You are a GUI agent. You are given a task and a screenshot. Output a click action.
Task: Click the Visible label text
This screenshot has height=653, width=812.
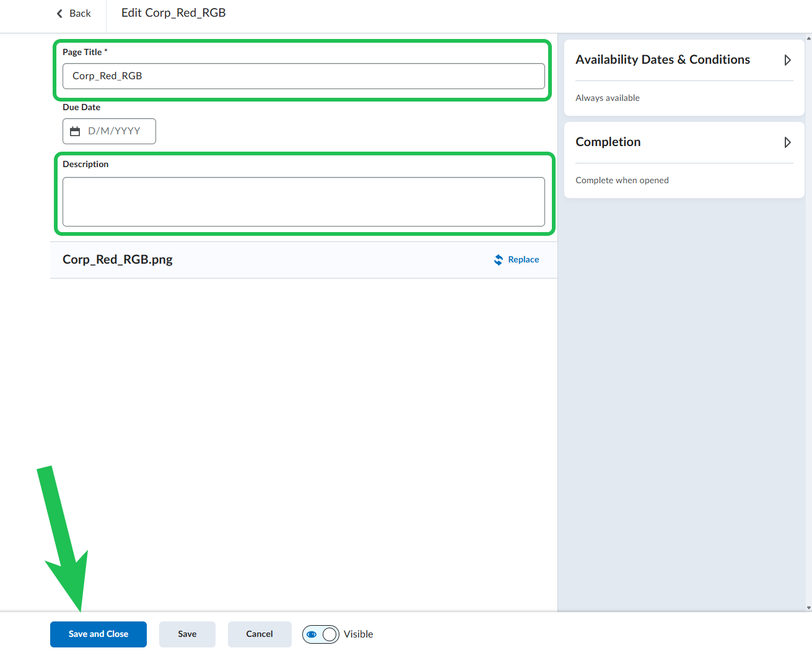click(x=358, y=634)
